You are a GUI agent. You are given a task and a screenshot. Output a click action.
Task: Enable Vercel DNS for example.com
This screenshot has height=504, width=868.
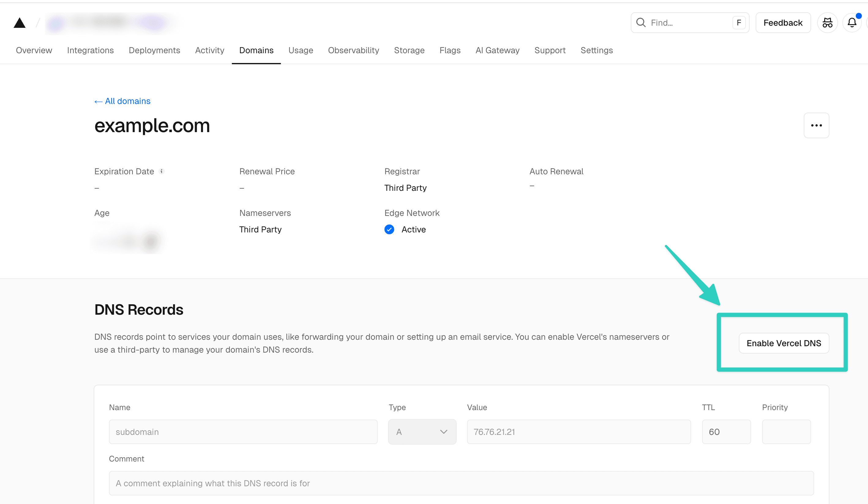click(784, 343)
